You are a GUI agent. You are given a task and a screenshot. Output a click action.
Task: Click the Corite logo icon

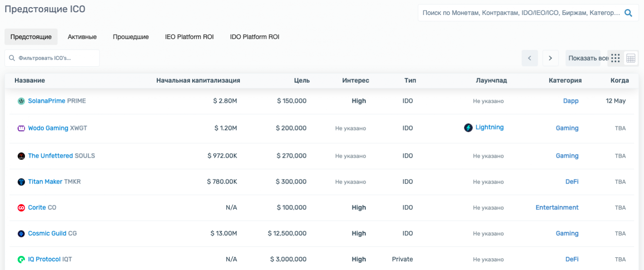point(21,208)
